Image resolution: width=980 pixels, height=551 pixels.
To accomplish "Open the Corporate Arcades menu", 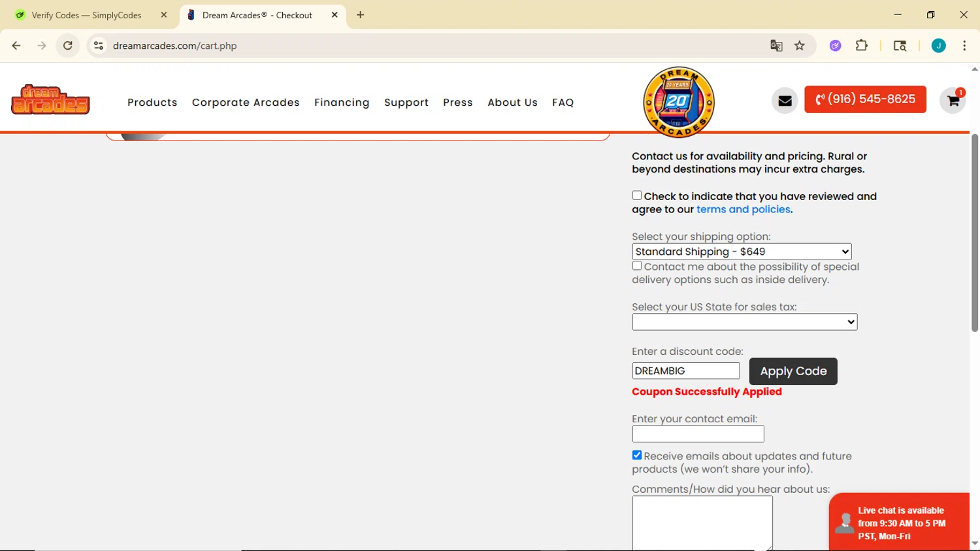I will 246,103.
